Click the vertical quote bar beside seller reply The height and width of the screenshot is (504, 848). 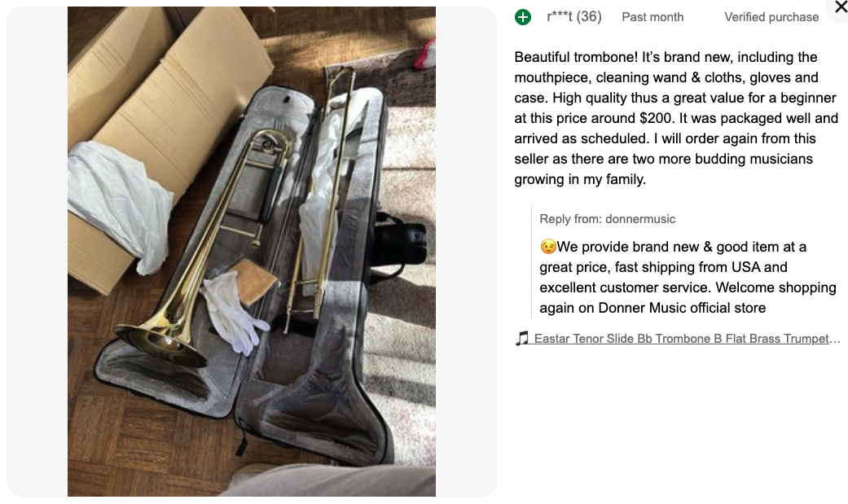click(532, 261)
